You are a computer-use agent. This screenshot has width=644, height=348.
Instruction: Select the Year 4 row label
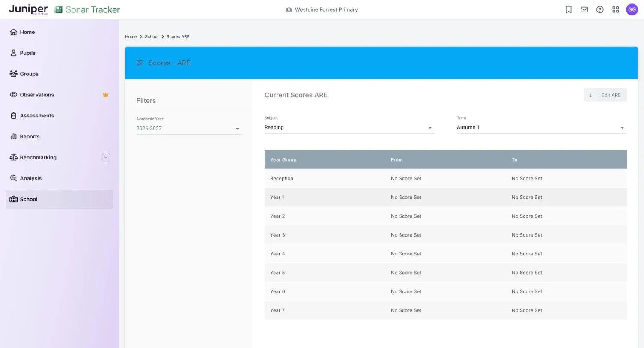pyautogui.click(x=277, y=254)
